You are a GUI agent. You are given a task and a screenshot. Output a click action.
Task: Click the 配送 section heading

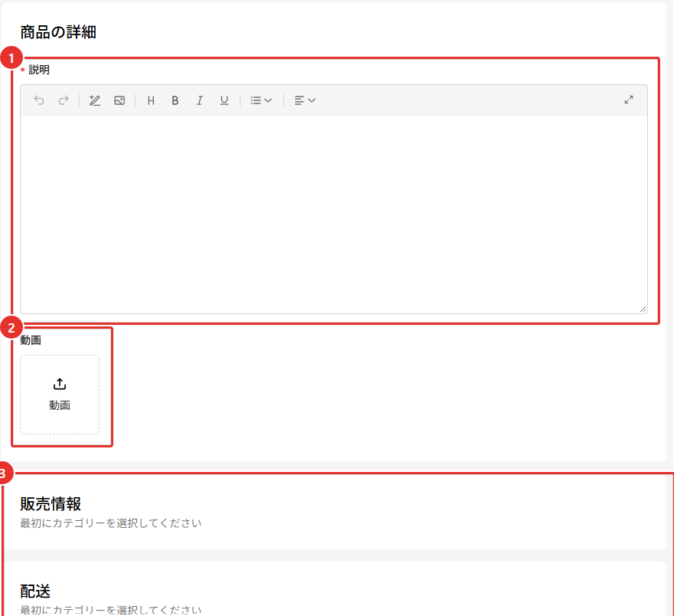[35, 591]
